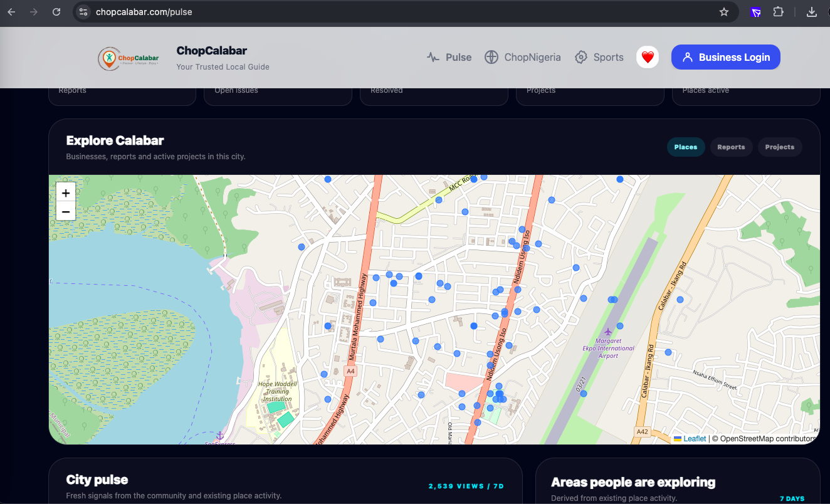The image size is (830, 504).
Task: Bookmark this page with the star icon
Action: [724, 12]
